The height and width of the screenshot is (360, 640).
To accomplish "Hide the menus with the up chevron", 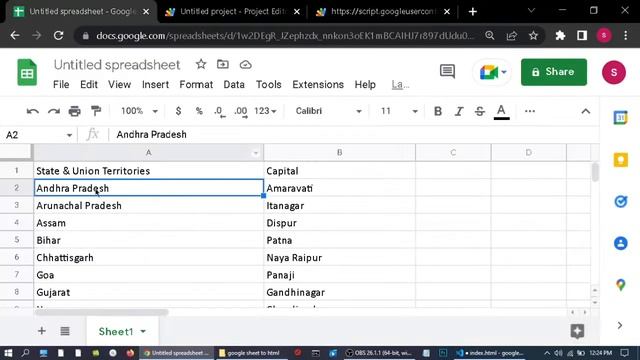I will [586, 111].
